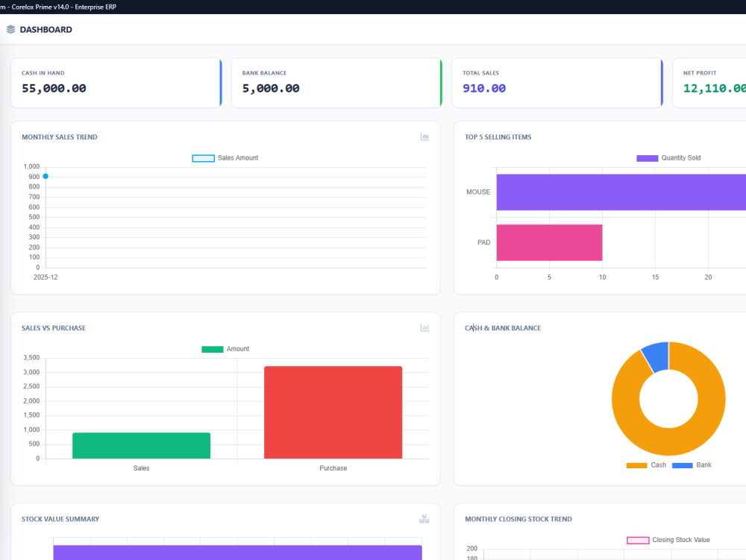
Task: Click the 12,110.00 net profit value
Action: pyautogui.click(x=715, y=89)
